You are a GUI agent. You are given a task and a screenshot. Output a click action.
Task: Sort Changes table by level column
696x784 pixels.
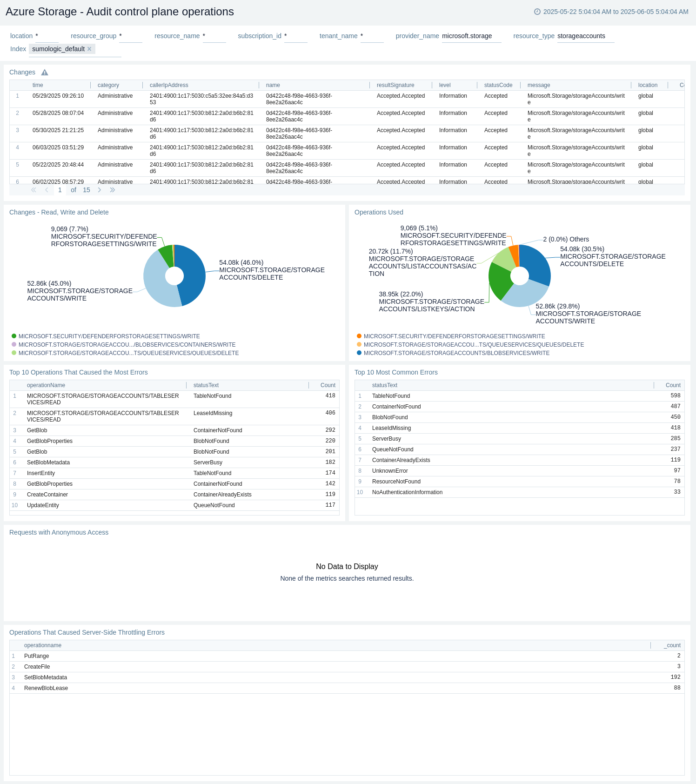pos(445,85)
